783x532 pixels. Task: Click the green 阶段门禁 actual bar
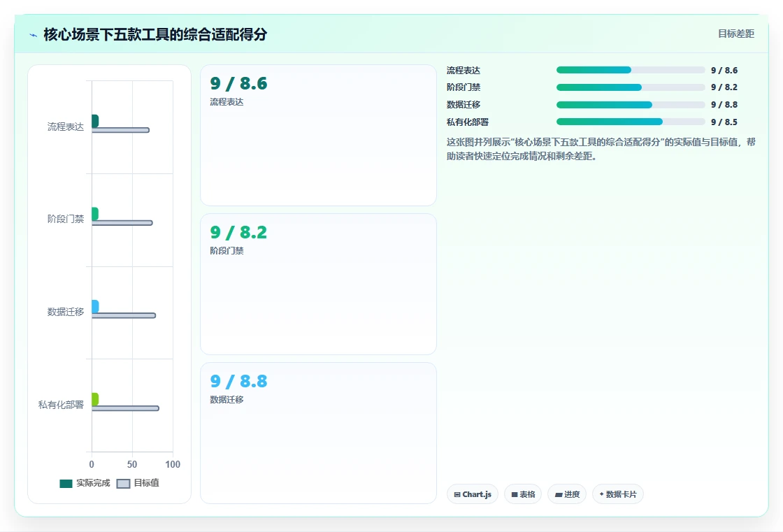(95, 214)
